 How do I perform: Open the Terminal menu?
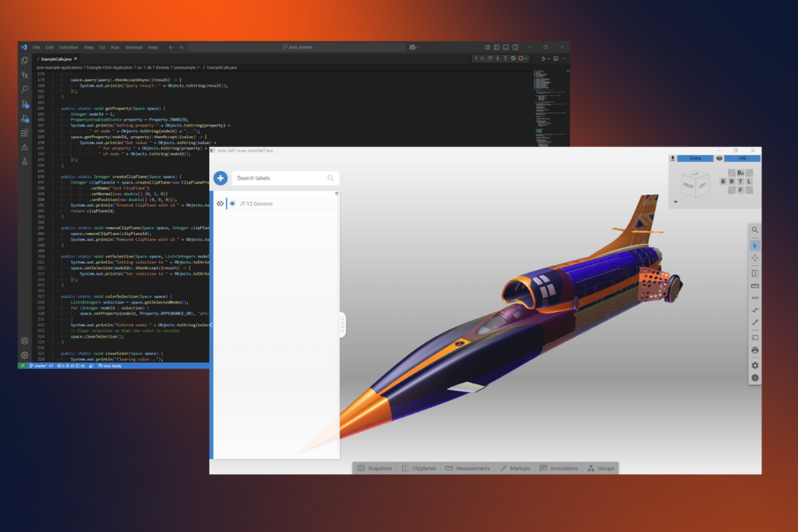[133, 48]
